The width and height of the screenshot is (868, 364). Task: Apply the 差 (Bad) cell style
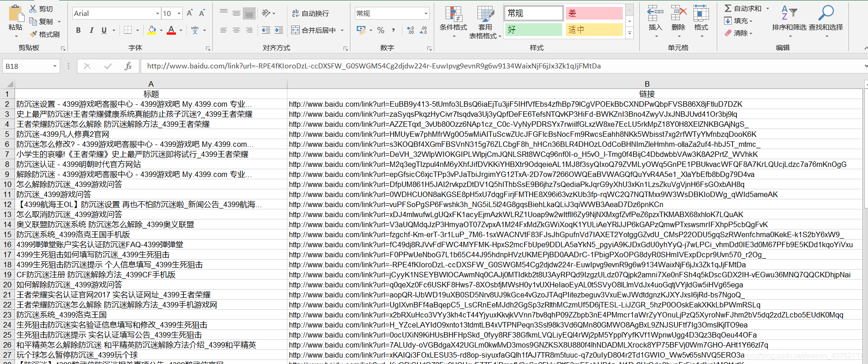(x=594, y=13)
